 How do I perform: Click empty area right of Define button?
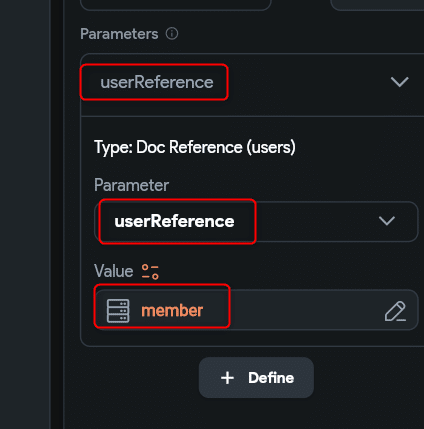pyautogui.click(x=368, y=378)
